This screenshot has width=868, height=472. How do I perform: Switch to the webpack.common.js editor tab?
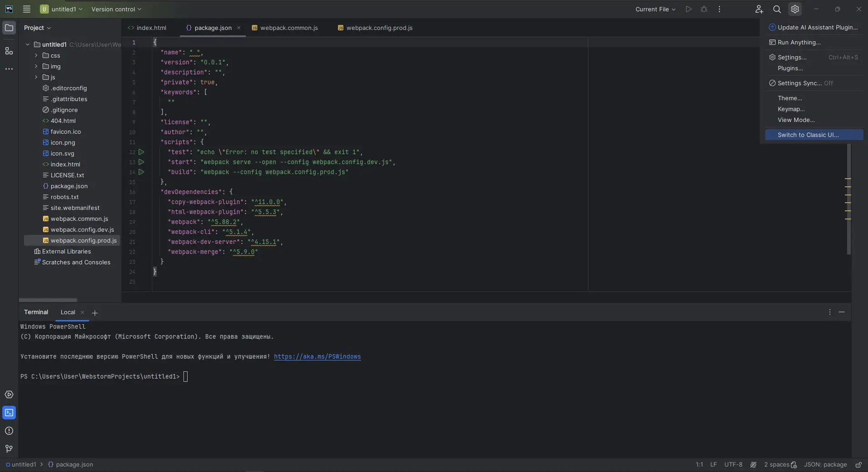pos(289,28)
